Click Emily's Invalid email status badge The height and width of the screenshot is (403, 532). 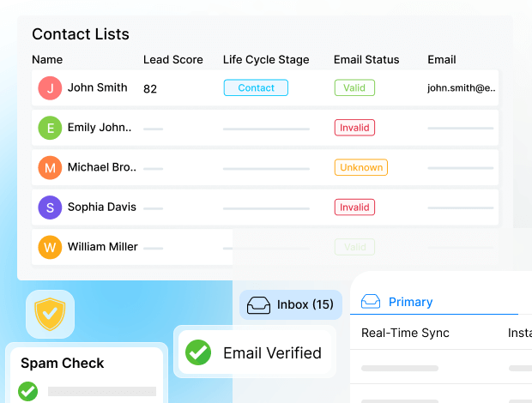[354, 128]
